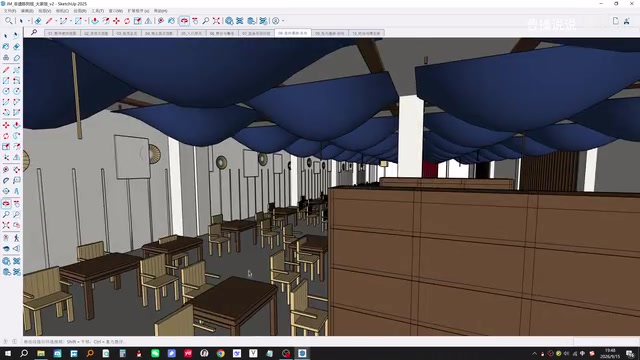Open the 帮助(H) Help menu
This screenshot has height=360, width=640.
click(160, 11)
